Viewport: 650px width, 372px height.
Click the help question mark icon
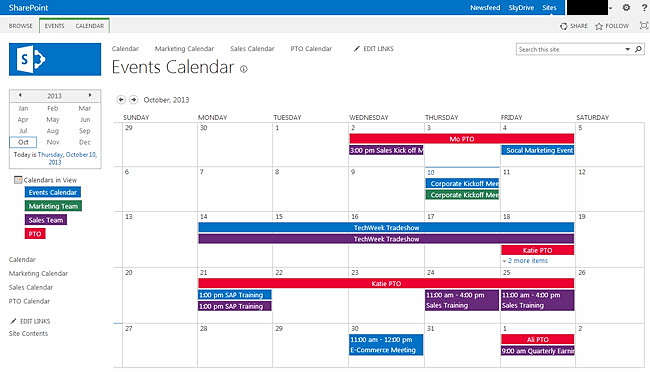(x=645, y=7)
